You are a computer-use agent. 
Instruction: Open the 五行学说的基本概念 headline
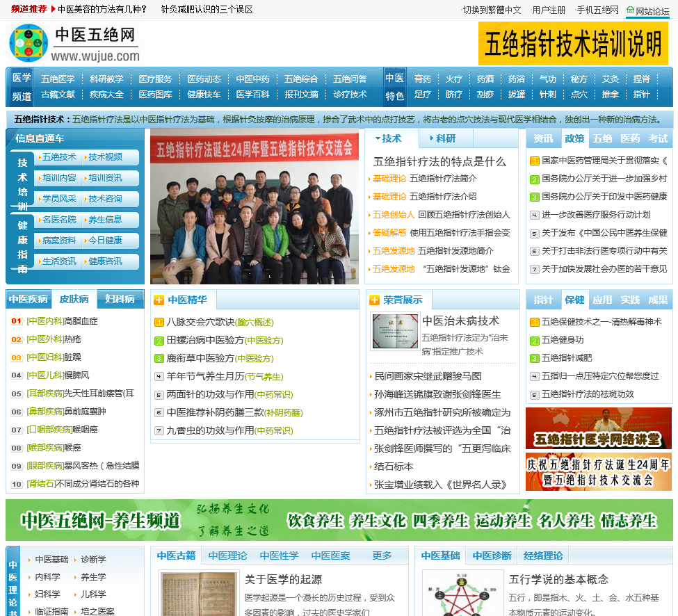pos(558,579)
